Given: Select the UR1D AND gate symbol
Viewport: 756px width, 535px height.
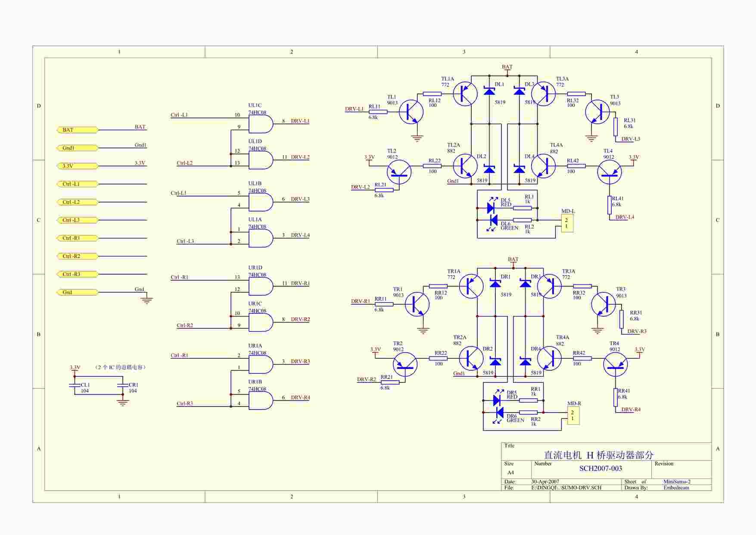Looking at the screenshot, I should [261, 286].
